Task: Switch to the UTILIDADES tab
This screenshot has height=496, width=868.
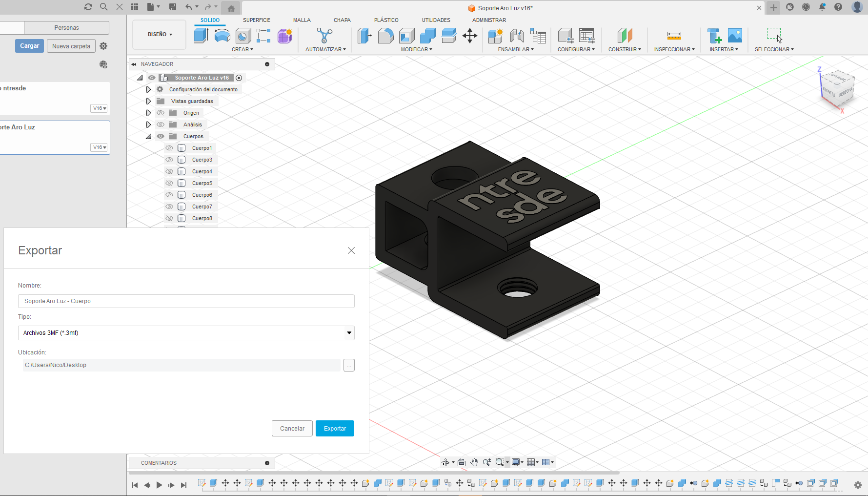Action: click(x=436, y=20)
